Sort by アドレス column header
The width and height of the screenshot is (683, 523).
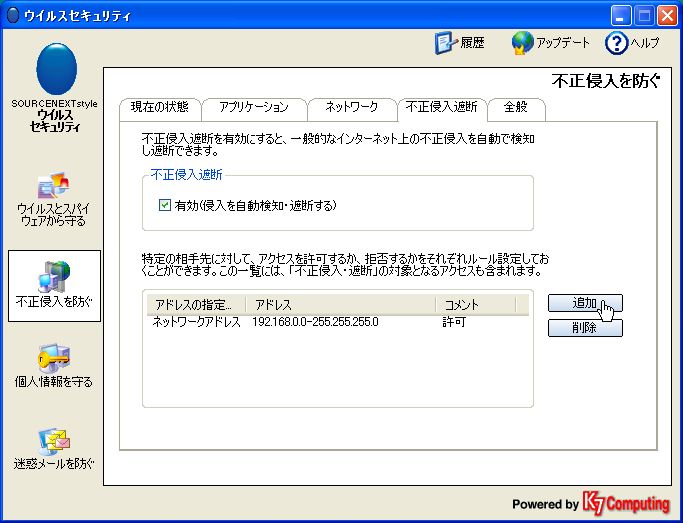[x=341, y=304]
